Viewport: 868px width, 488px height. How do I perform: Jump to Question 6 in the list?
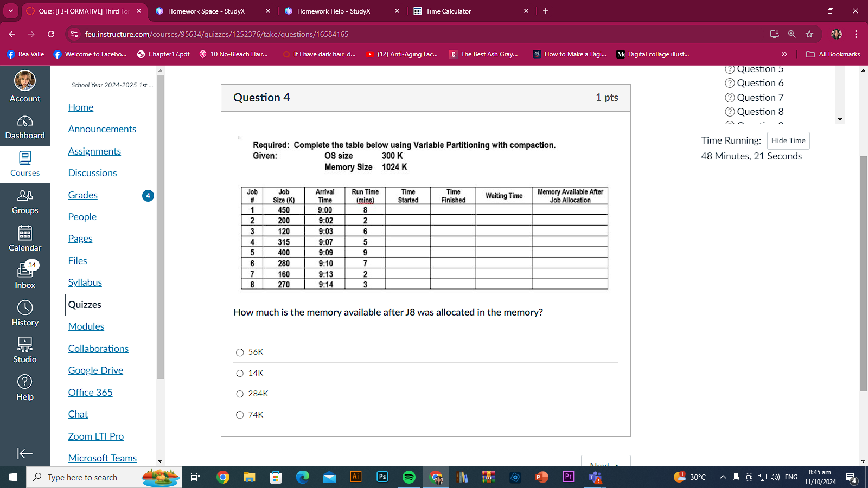click(x=760, y=83)
